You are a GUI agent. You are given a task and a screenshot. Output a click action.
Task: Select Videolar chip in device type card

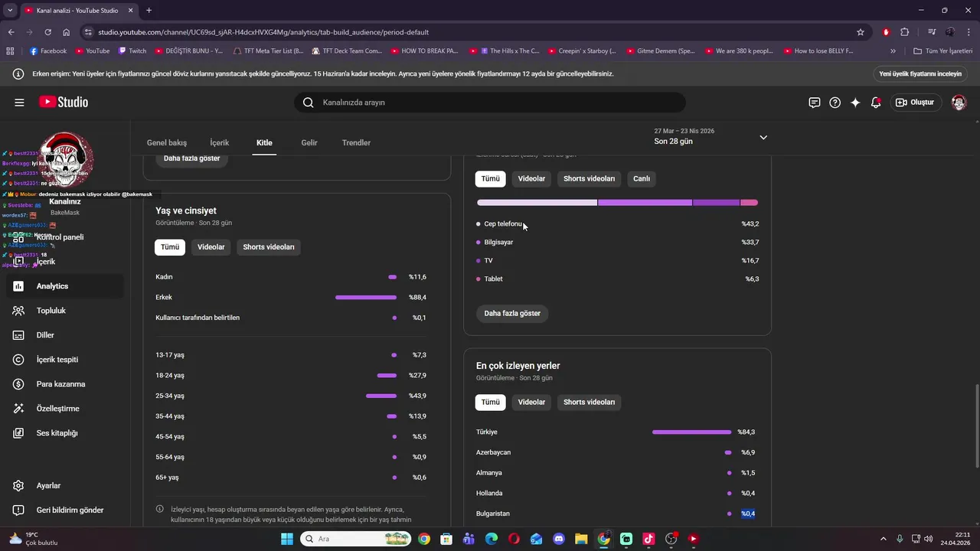[531, 178]
